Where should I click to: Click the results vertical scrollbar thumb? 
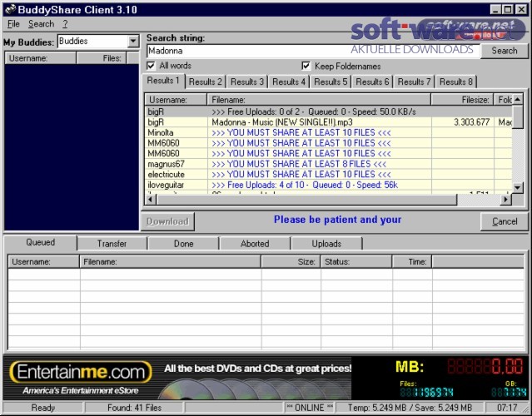pos(517,117)
